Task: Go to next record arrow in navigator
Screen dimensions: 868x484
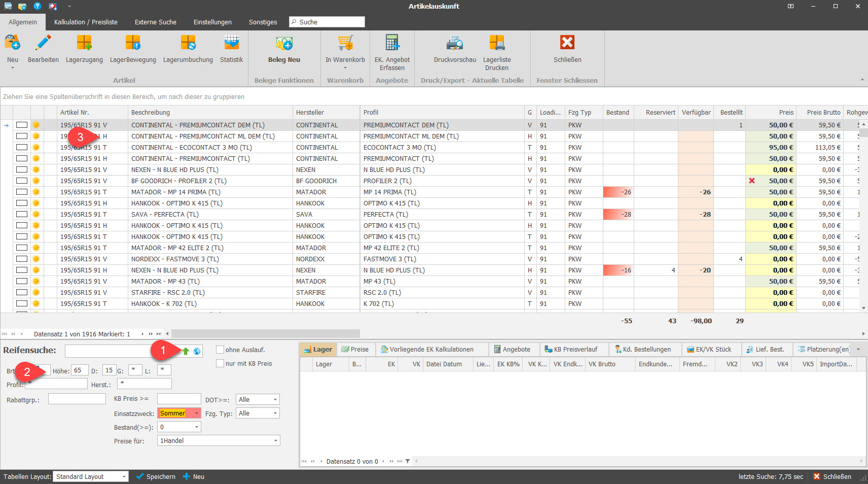Action: tap(142, 334)
